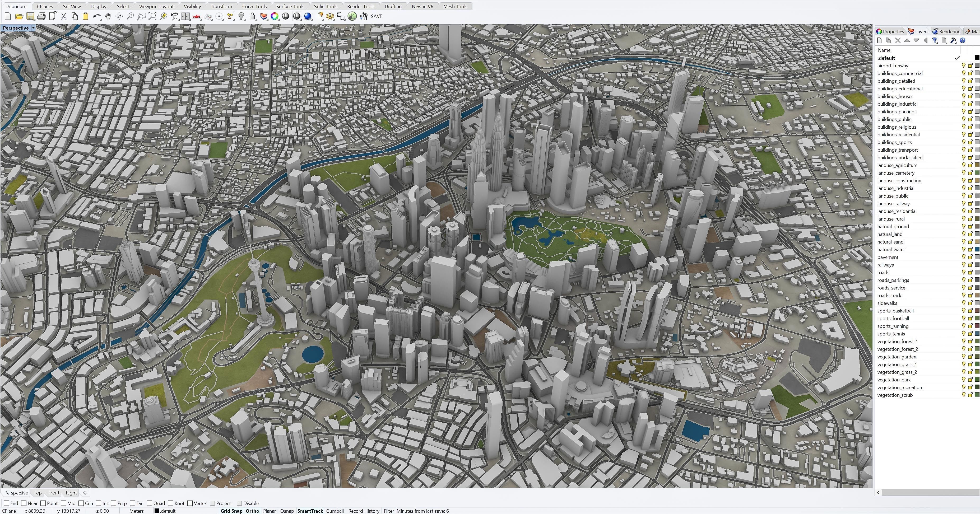The height and width of the screenshot is (514, 980).
Task: Click Record History in status bar
Action: click(364, 511)
